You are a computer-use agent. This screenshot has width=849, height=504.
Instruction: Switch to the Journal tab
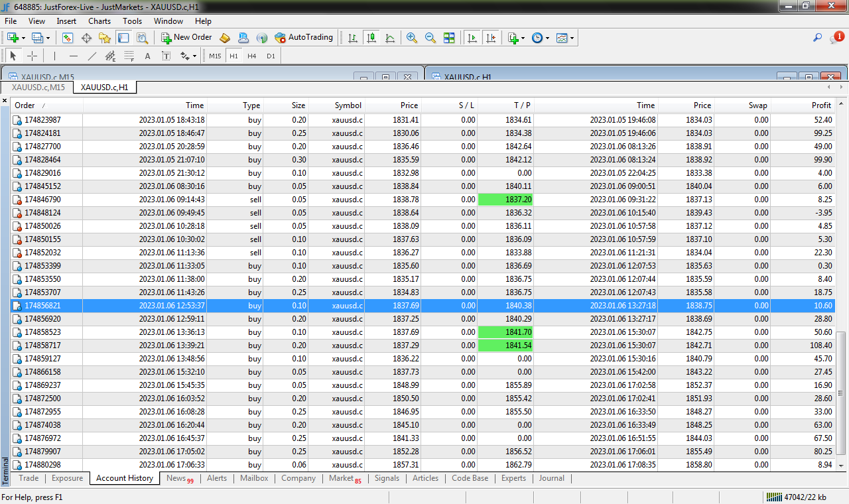pyautogui.click(x=551, y=478)
